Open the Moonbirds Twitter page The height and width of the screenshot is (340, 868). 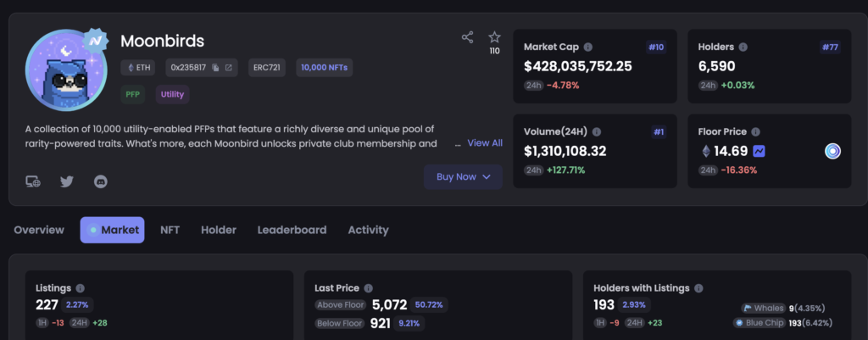pos(67,181)
